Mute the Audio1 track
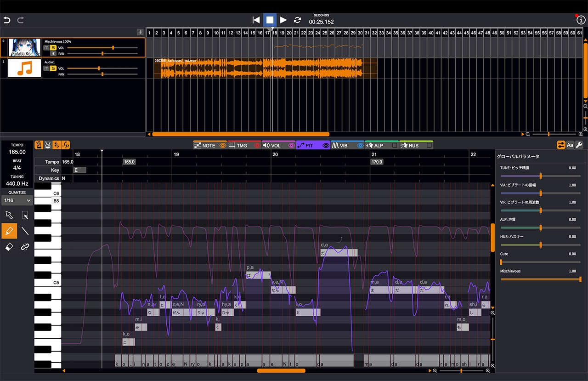 point(46,68)
